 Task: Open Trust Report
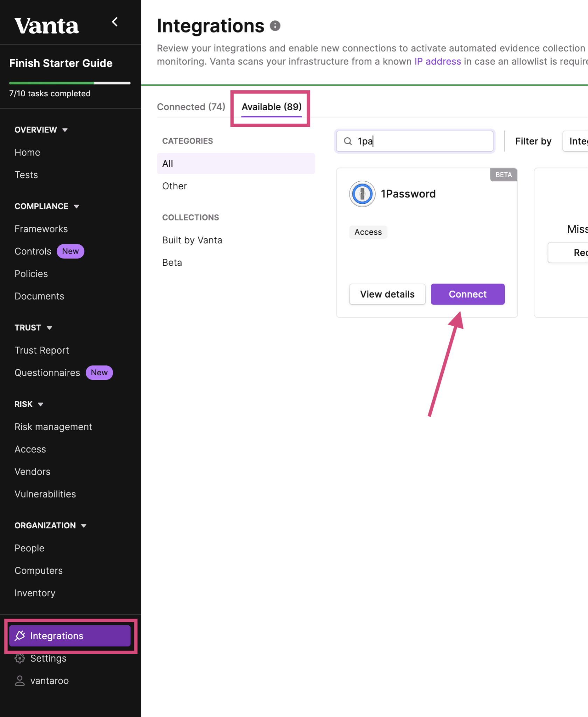(42, 350)
